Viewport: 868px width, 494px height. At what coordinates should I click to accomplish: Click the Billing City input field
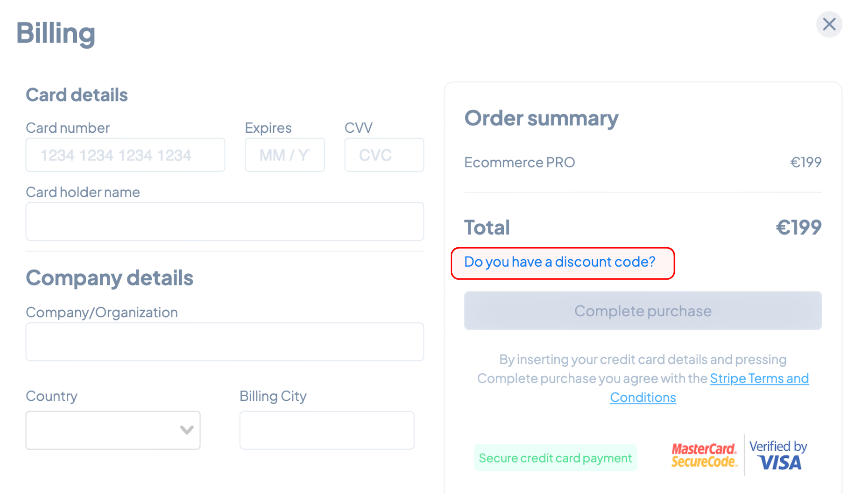tap(326, 430)
